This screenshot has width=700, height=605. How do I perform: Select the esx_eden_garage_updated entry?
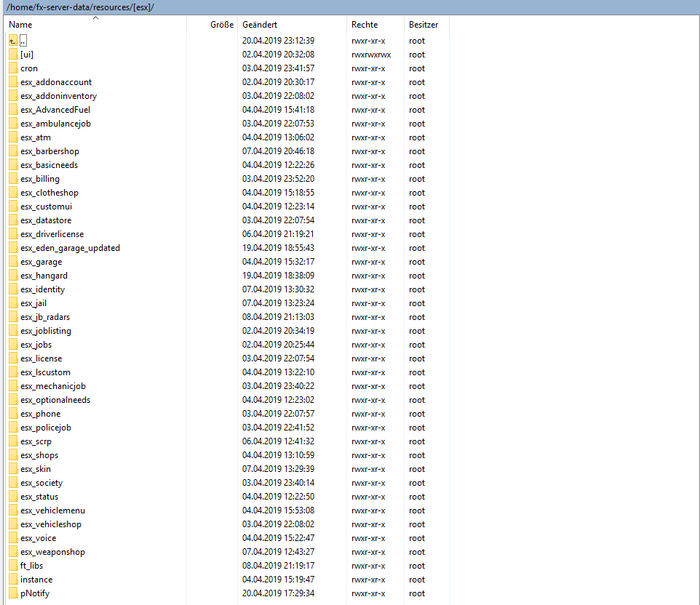[70, 248]
